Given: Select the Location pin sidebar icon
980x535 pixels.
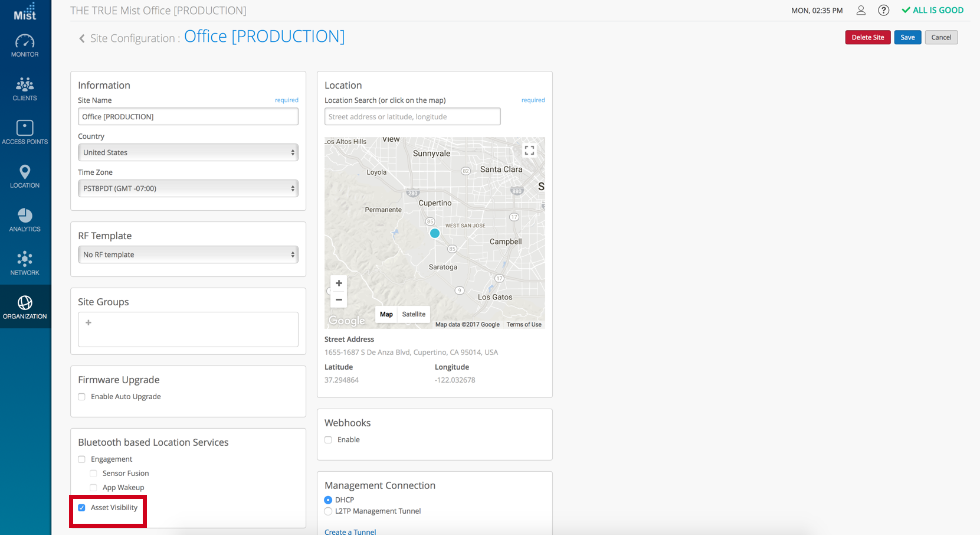Looking at the screenshot, I should pyautogui.click(x=25, y=176).
